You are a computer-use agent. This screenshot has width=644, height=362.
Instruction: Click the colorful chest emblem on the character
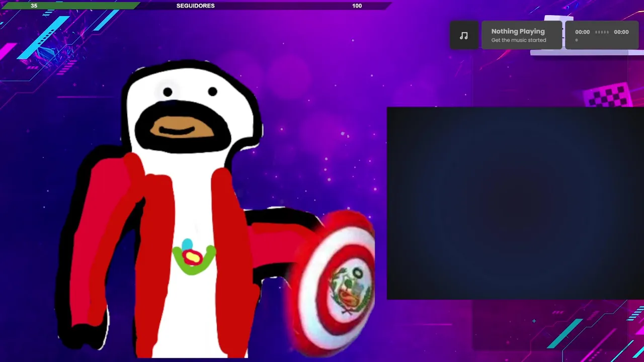pos(193,257)
